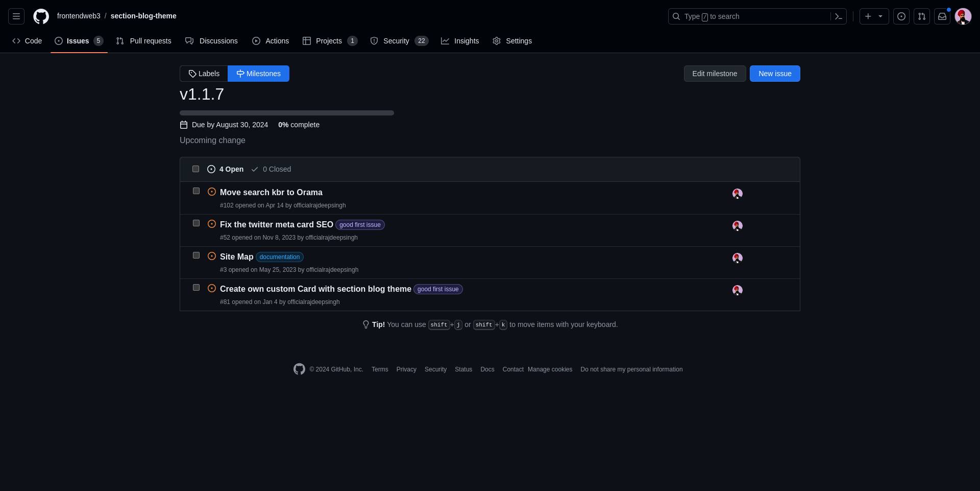Focus the Type / to search field
This screenshot has width=980, height=491.
point(750,16)
